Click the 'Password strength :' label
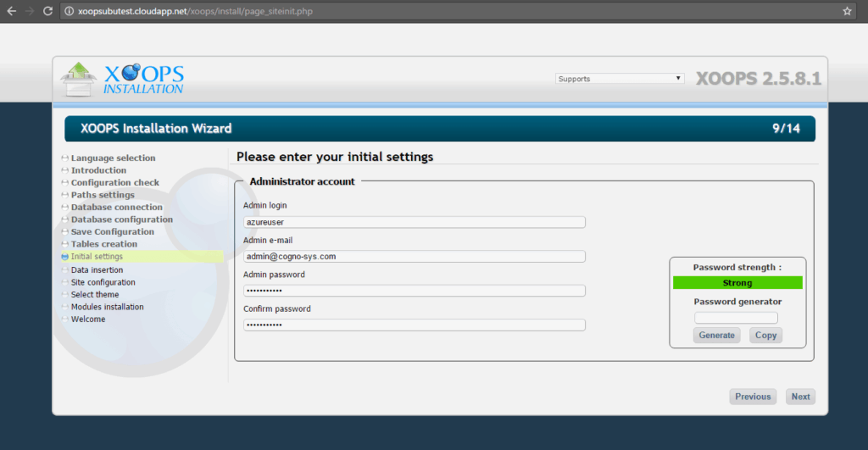 (x=737, y=267)
